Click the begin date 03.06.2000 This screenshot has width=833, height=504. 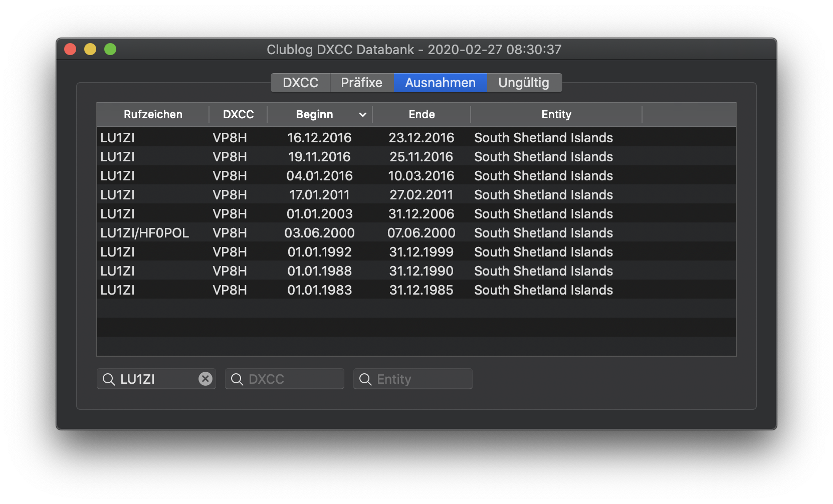[320, 233]
